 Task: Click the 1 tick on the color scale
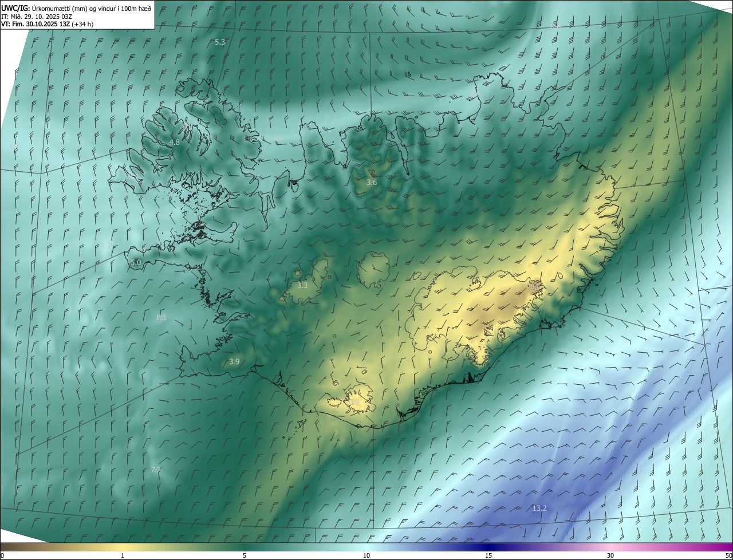[123, 555]
